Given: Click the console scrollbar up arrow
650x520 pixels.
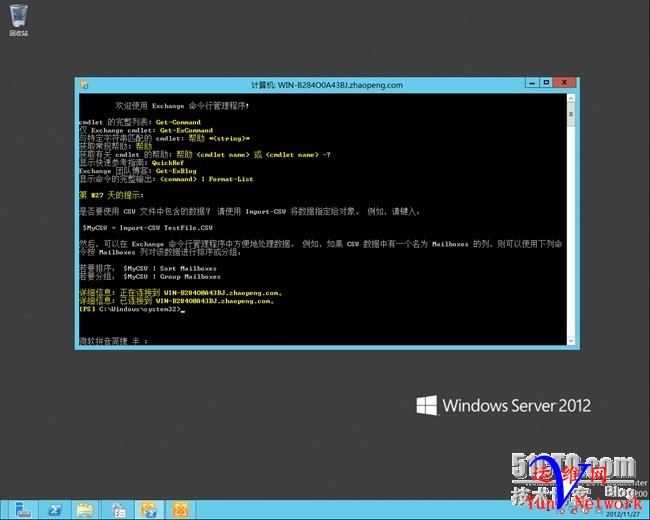Looking at the screenshot, I should pos(571,98).
